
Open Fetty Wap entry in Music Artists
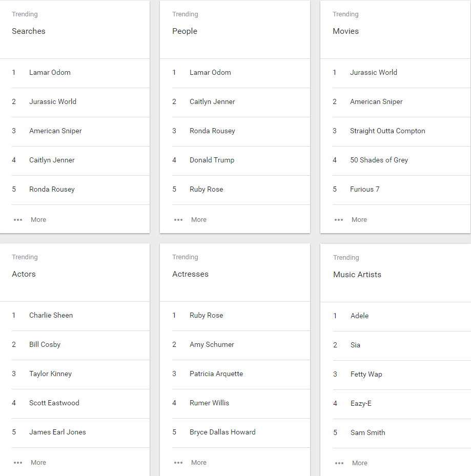[x=366, y=375]
